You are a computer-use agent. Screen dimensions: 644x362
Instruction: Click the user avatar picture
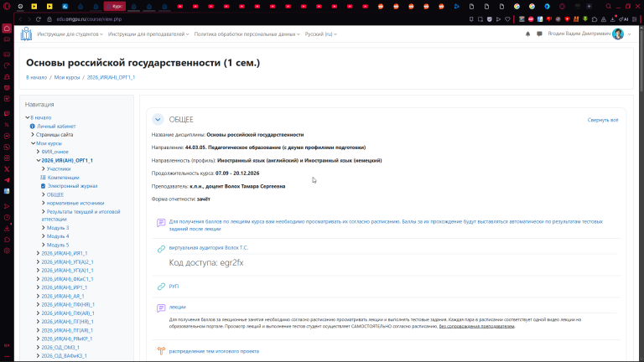pos(618,34)
